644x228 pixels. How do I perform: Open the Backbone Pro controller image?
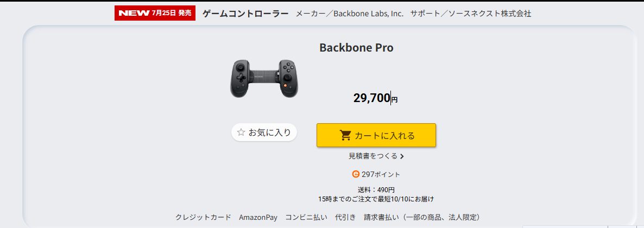pos(263,78)
